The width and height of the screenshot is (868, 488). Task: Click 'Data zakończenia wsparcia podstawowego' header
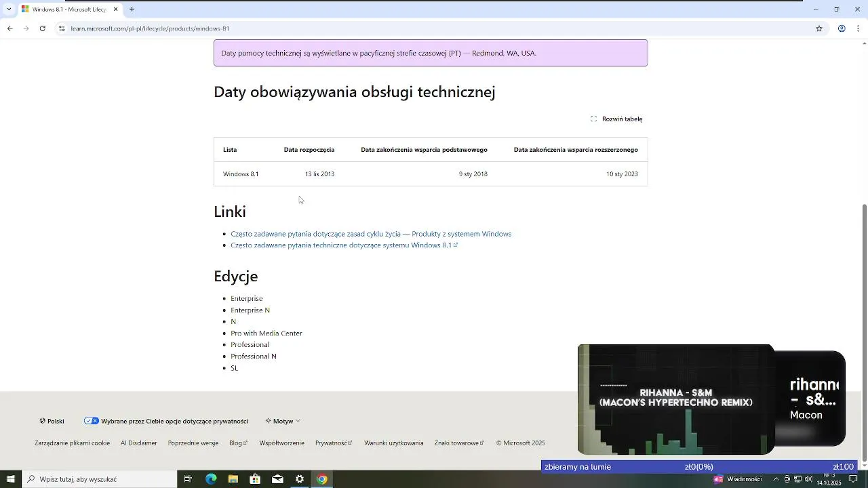424,150
